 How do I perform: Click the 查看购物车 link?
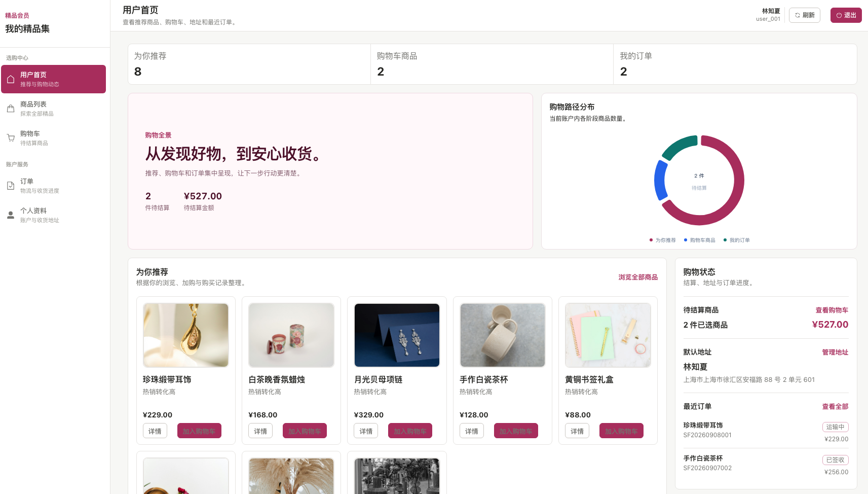832,310
